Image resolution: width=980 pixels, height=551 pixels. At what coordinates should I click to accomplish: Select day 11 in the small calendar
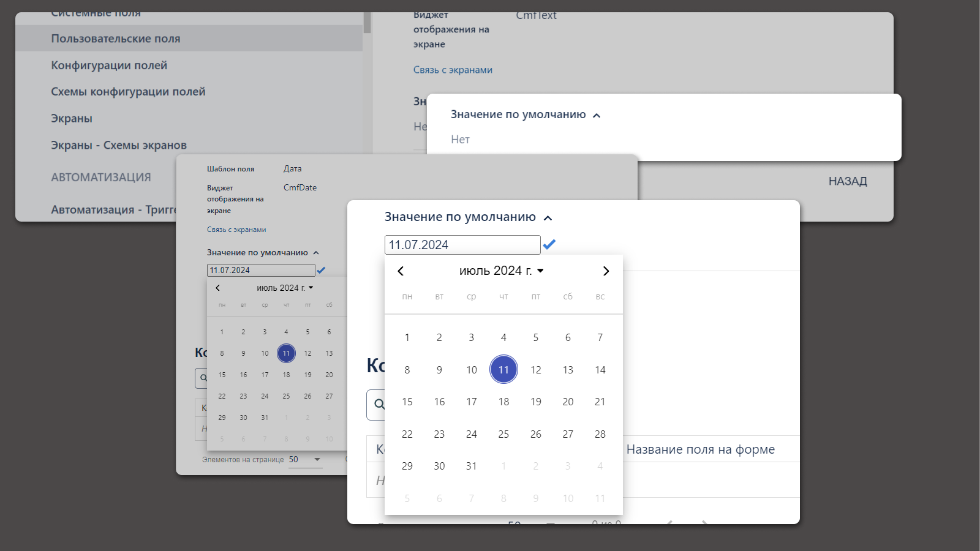pos(286,353)
